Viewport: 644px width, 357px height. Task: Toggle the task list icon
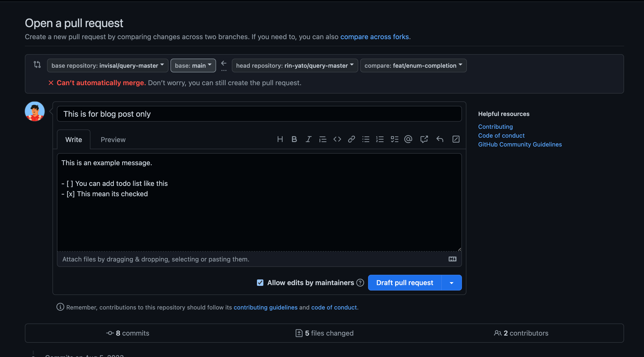(x=394, y=139)
